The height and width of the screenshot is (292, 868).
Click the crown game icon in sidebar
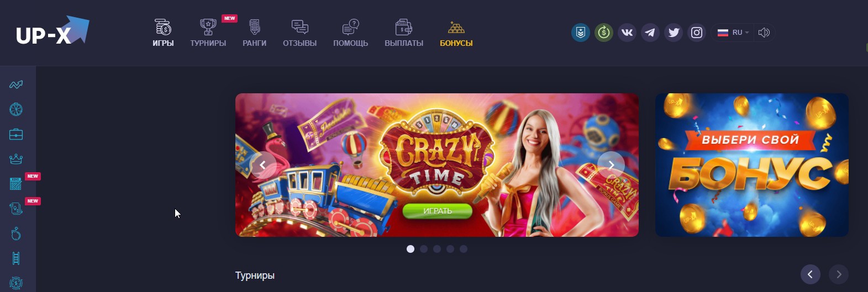(16, 159)
